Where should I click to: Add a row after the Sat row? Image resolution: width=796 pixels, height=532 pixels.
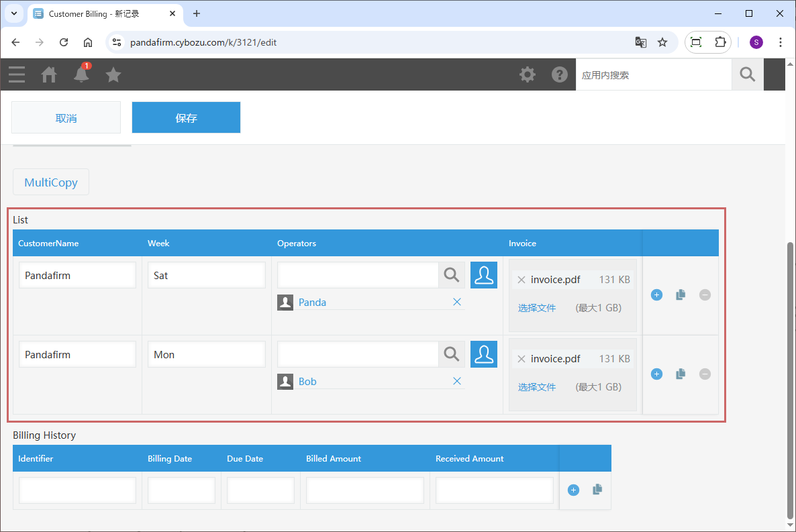(656, 295)
